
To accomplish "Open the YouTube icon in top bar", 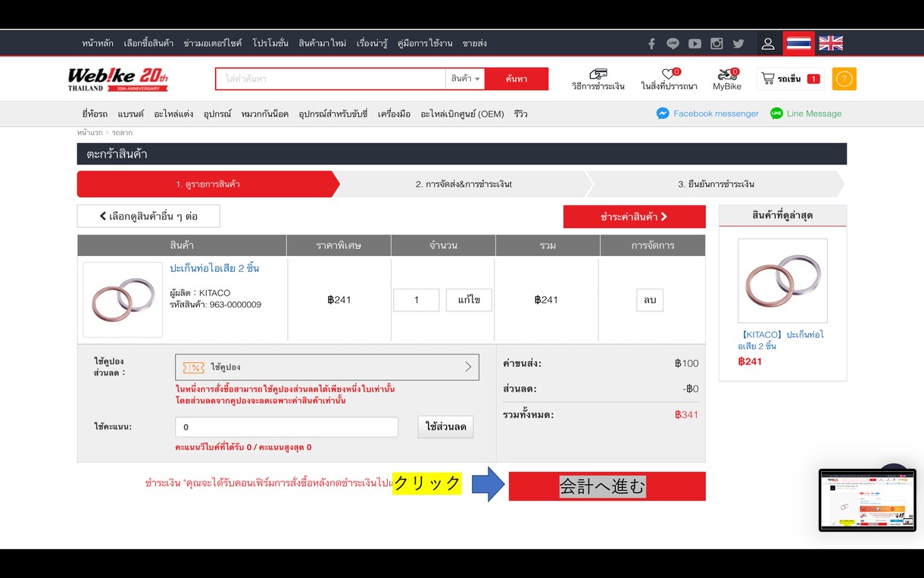I will point(695,44).
